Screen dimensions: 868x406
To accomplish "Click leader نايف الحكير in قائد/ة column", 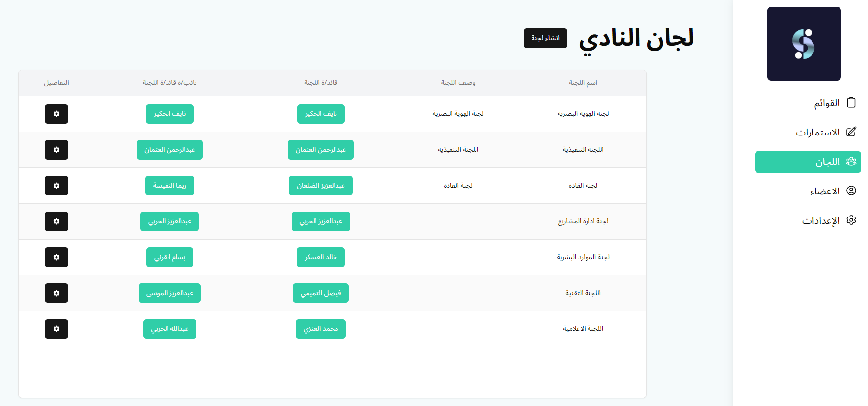I will [x=321, y=114].
